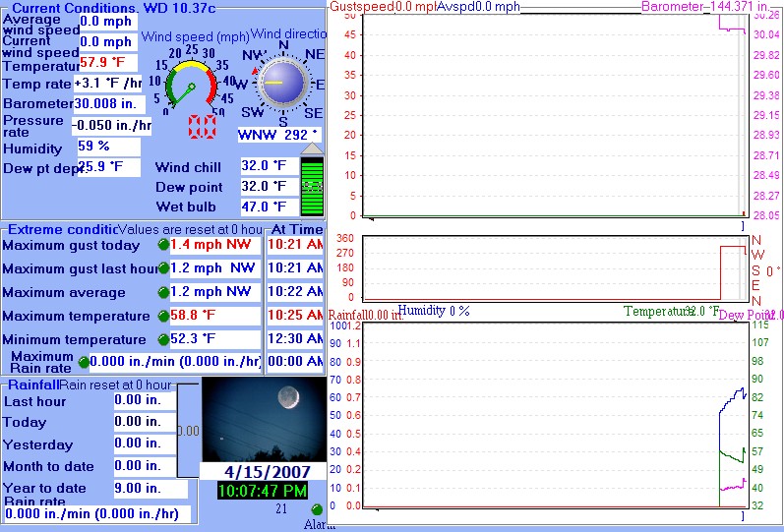This screenshot has width=784, height=532.
Task: Click the Maximum average green LED
Action: [x=163, y=292]
